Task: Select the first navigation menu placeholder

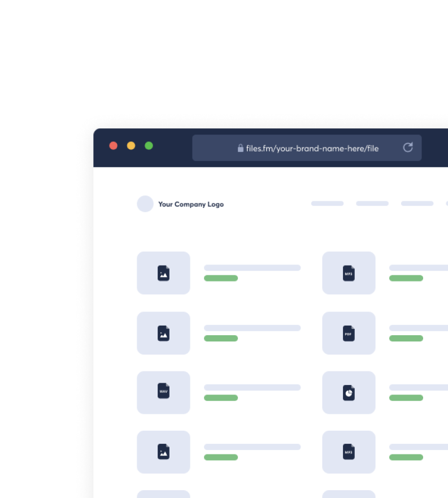Action: [x=327, y=203]
